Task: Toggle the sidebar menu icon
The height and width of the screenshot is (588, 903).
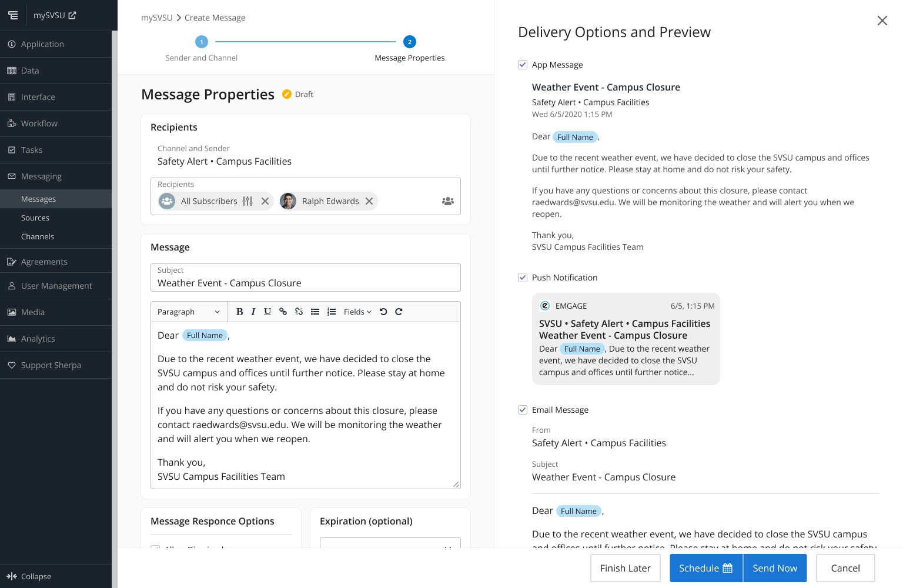Action: pyautogui.click(x=13, y=15)
